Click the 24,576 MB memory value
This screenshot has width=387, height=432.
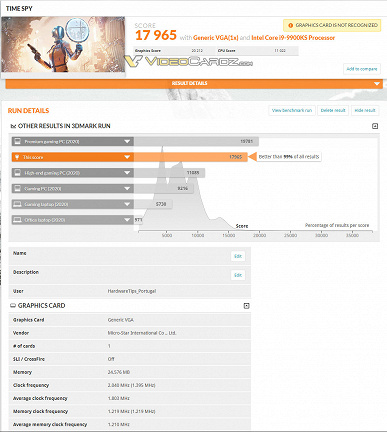point(119,372)
